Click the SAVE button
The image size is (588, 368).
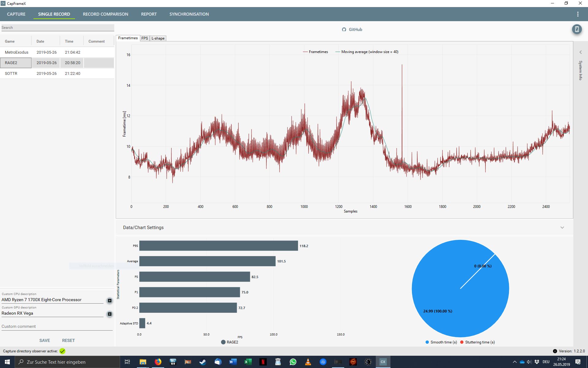[44, 340]
